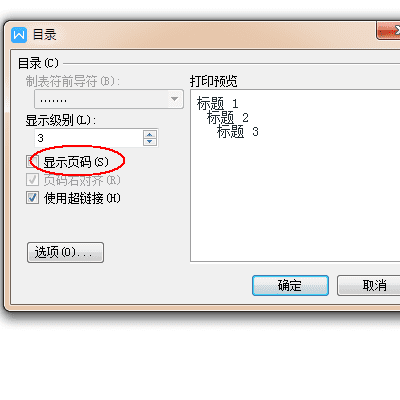Toggle the 页码右对齐(R) checkbox
The height and width of the screenshot is (400, 400).
click(33, 180)
